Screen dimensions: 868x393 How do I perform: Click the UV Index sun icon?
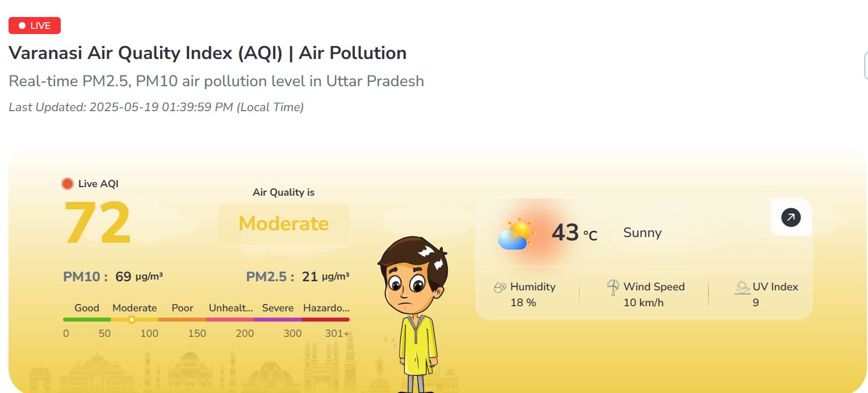[742, 287]
